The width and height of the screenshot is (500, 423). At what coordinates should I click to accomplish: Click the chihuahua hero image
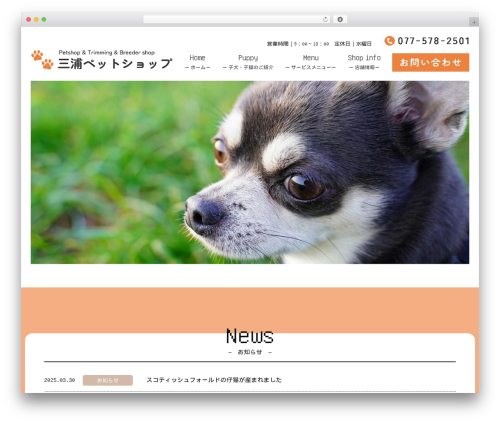tap(250, 172)
